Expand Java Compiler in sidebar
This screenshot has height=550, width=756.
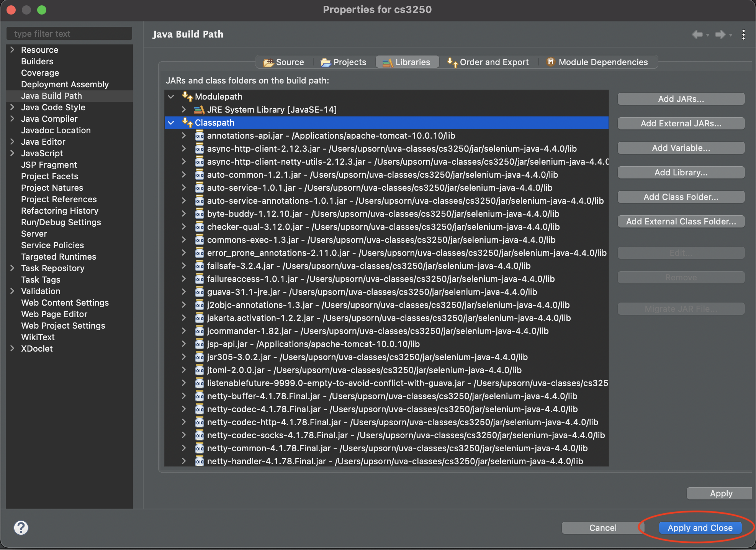(x=12, y=119)
